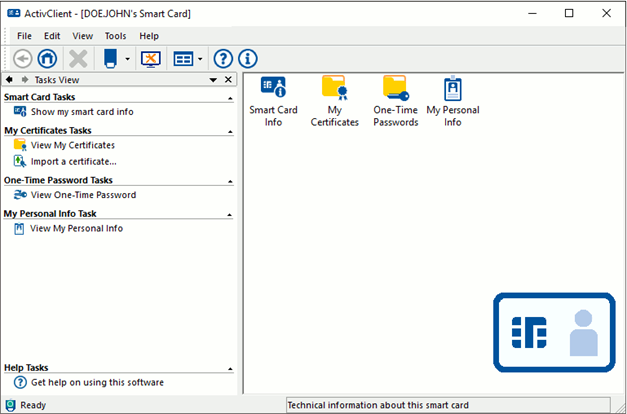The width and height of the screenshot is (627, 414).
Task: Open the view layout dropdown arrow
Action: tap(201, 60)
